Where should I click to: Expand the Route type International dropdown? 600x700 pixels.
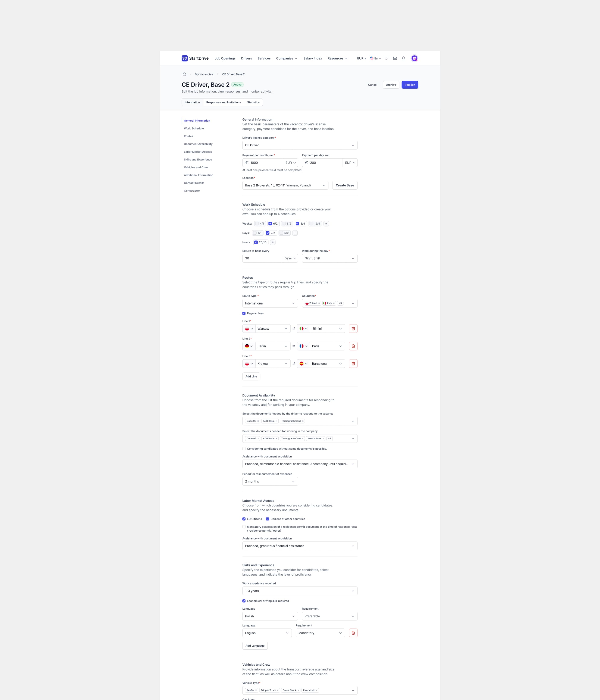tap(270, 303)
